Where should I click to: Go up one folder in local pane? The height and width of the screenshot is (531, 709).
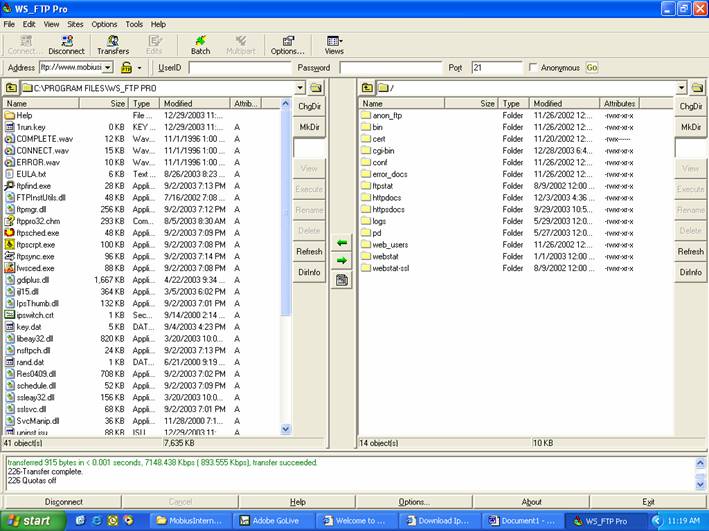(x=11, y=88)
